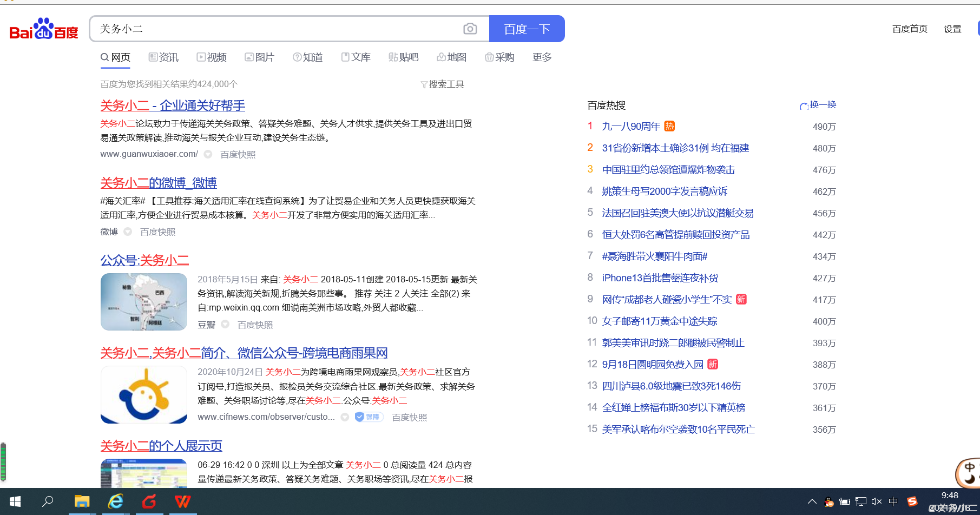980x515 pixels.
Task: Open hot topic 9月18日圆明园免费入园
Action: (653, 365)
